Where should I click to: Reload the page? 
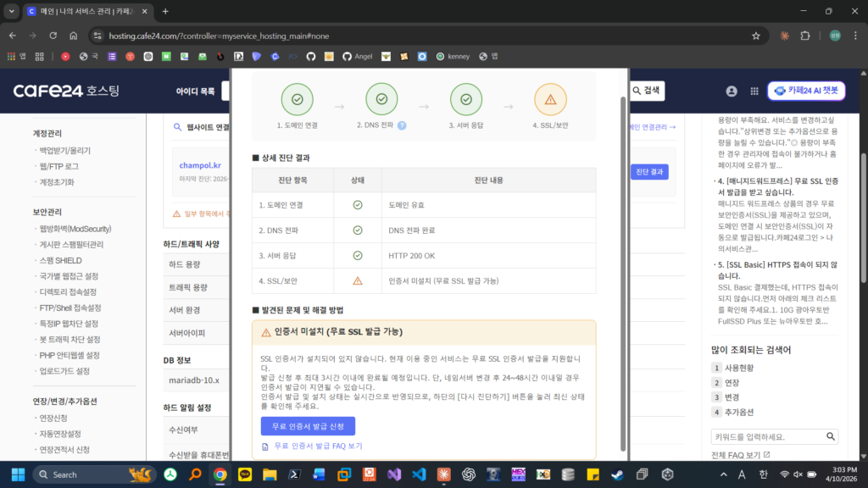(53, 36)
